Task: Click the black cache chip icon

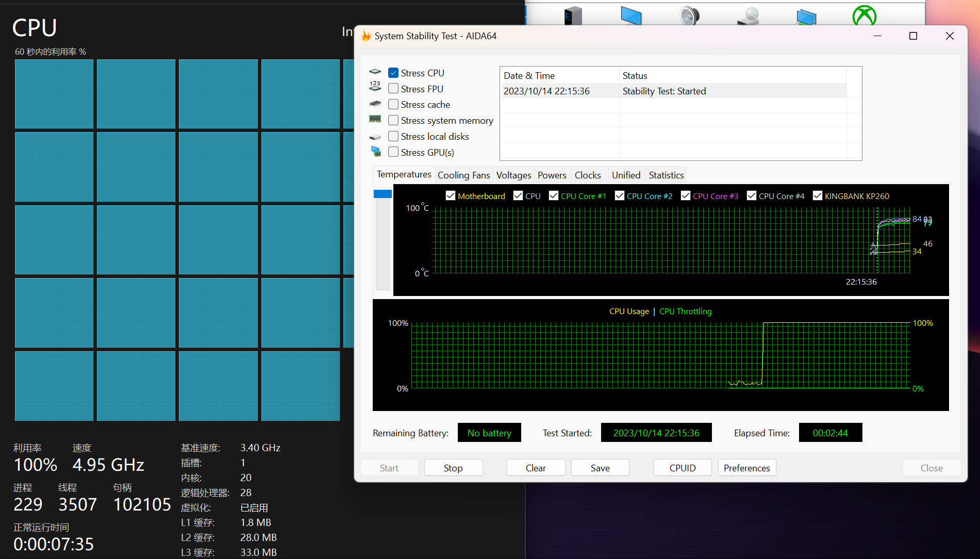Action: click(x=375, y=104)
